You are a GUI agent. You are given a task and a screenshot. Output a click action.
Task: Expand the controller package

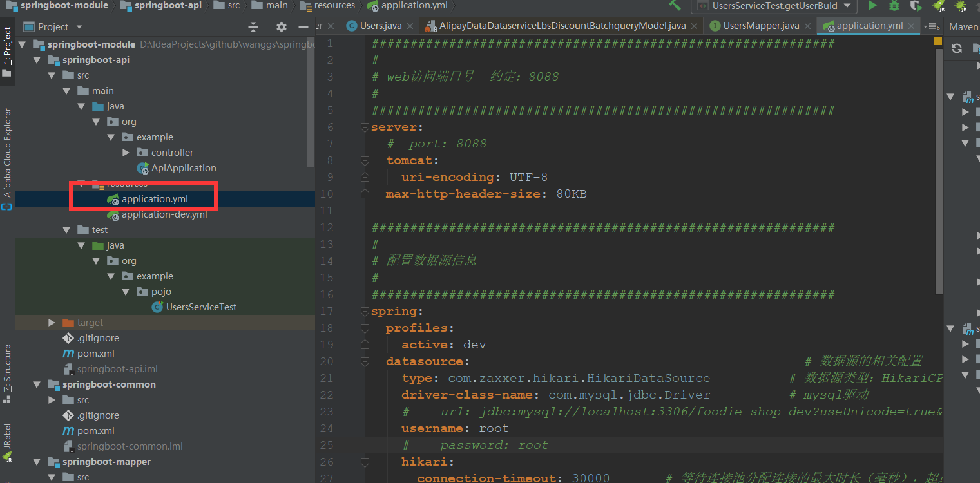[126, 153]
